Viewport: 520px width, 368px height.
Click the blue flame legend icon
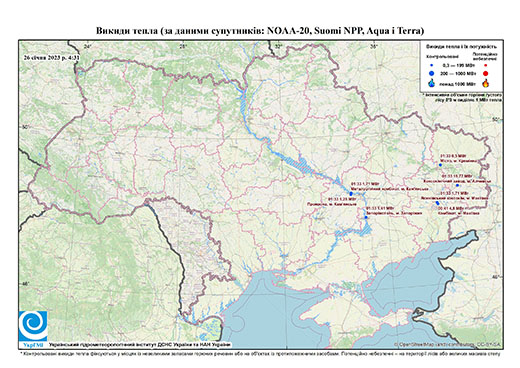coord(432,83)
